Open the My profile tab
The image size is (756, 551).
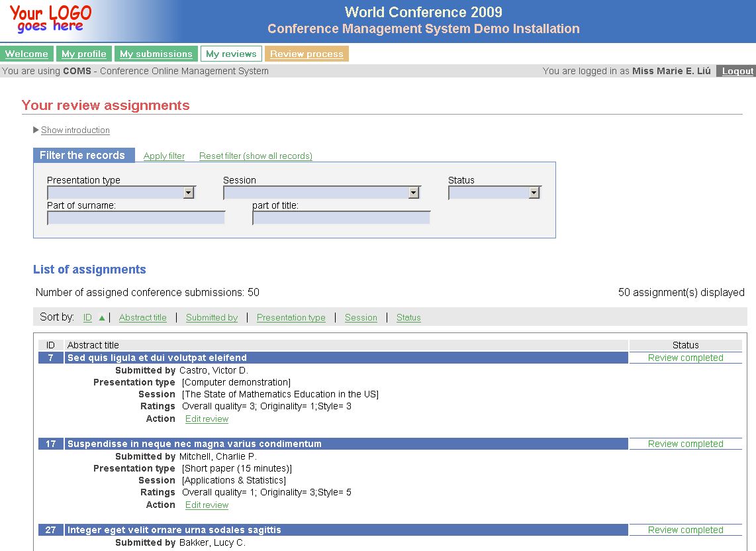[84, 54]
